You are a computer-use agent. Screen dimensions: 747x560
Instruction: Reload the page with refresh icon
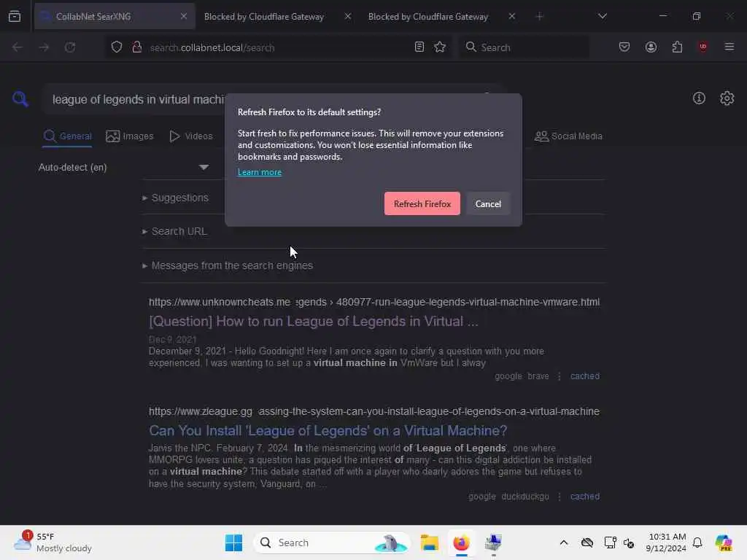point(70,47)
